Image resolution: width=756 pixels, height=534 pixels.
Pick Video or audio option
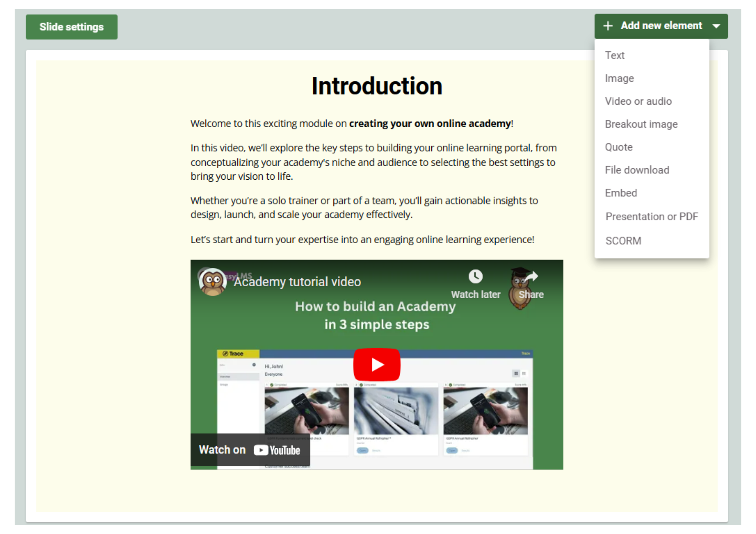click(x=638, y=101)
